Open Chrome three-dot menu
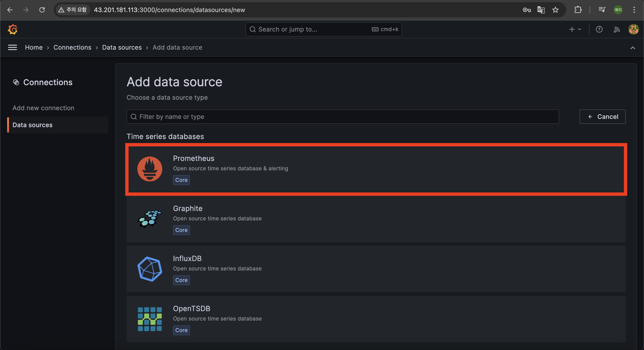 [x=634, y=10]
